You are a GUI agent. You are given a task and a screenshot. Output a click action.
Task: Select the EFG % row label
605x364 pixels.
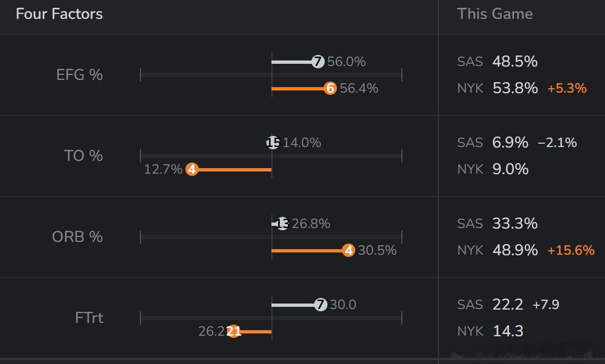(79, 75)
